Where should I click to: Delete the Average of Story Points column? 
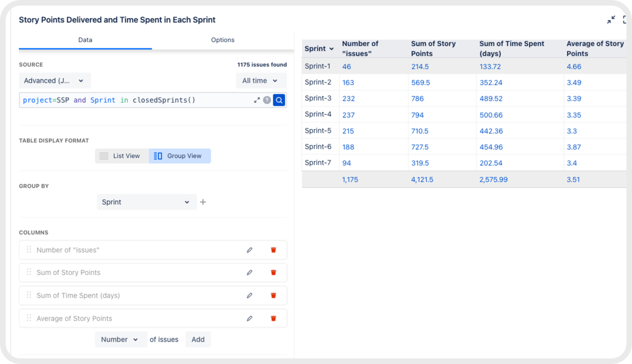[273, 318]
